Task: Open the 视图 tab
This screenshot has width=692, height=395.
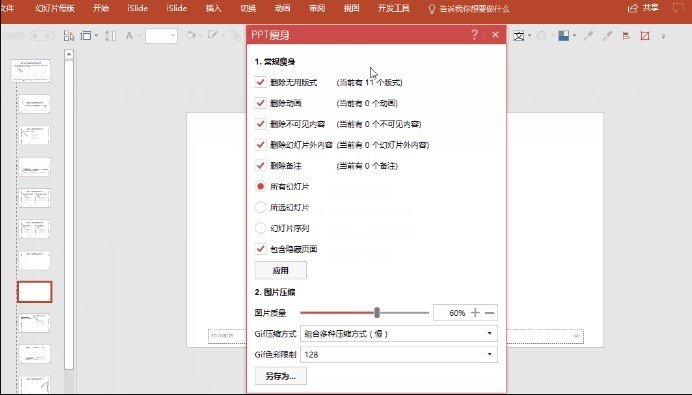Action: click(x=351, y=8)
